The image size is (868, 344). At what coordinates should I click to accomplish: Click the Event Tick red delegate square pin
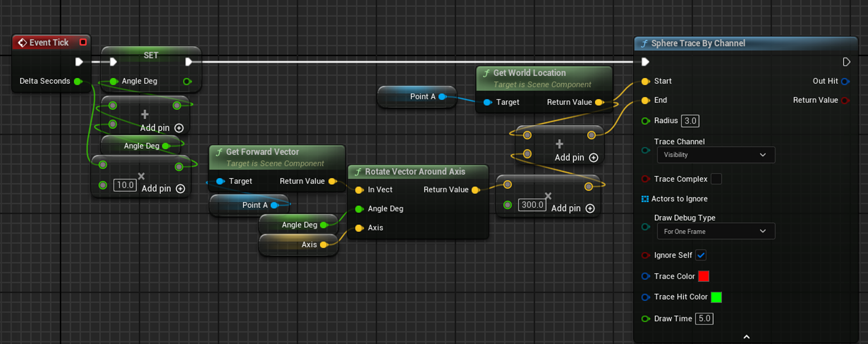coord(83,42)
